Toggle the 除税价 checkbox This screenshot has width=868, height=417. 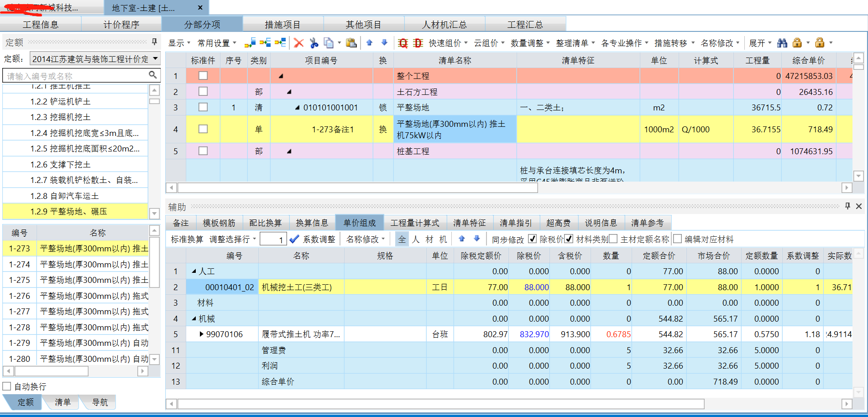[x=532, y=239]
